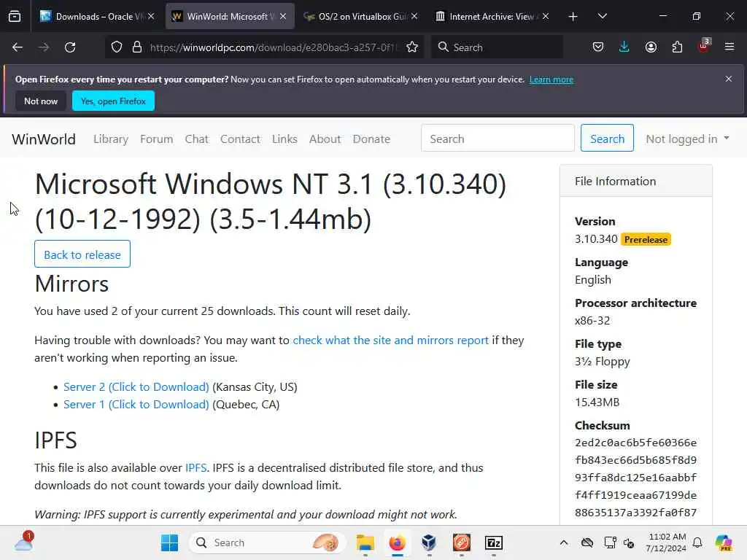Click the Not now button
The image size is (747, 560).
(41, 101)
